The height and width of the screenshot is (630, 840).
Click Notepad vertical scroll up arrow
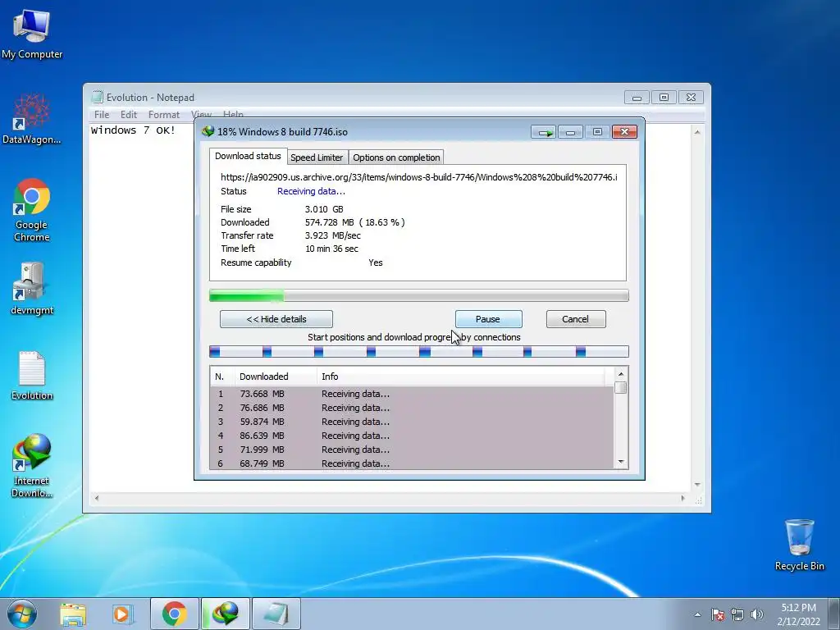point(697,132)
